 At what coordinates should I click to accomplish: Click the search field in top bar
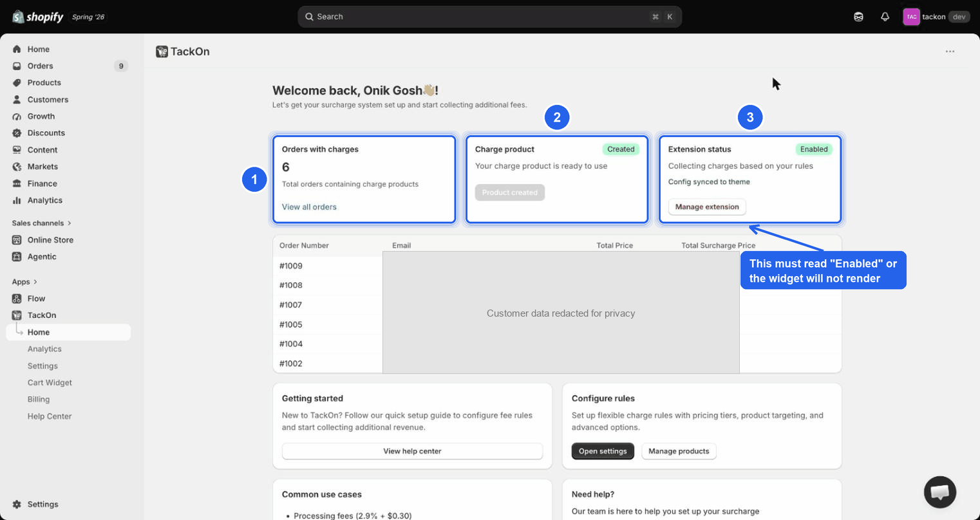click(489, 17)
